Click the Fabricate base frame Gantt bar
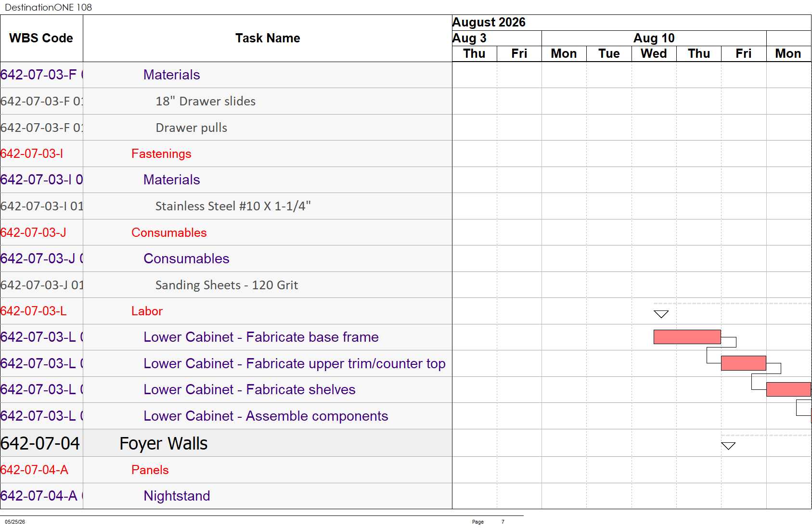Screen dimensions: 812x528 point(687,337)
